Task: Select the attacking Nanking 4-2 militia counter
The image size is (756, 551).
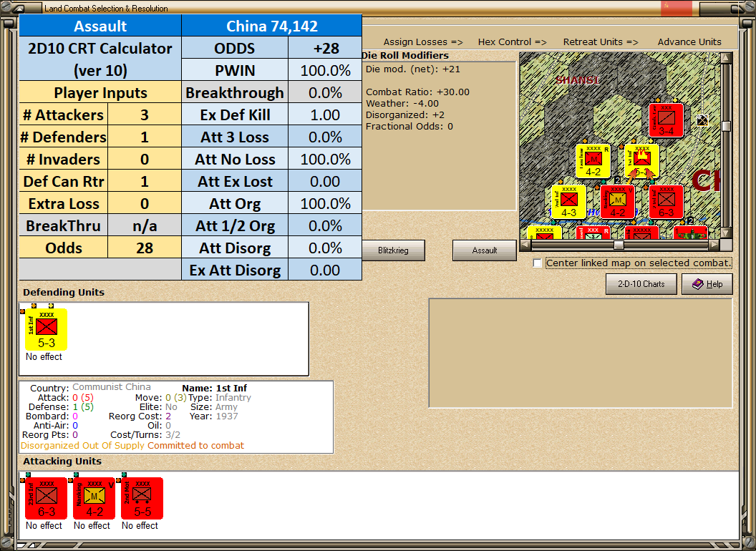Action: point(94,498)
